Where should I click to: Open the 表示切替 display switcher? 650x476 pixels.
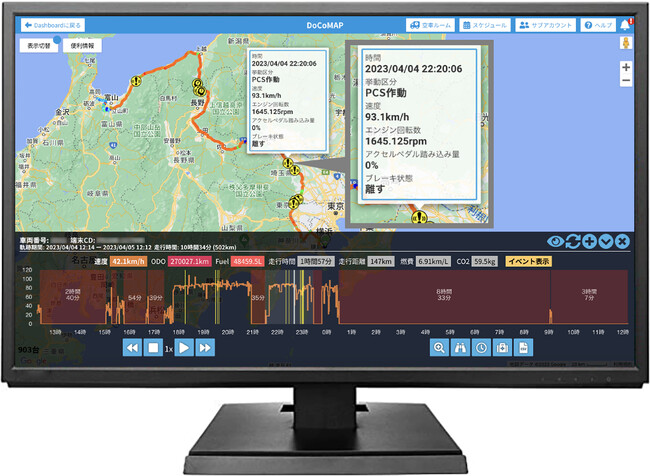click(40, 45)
